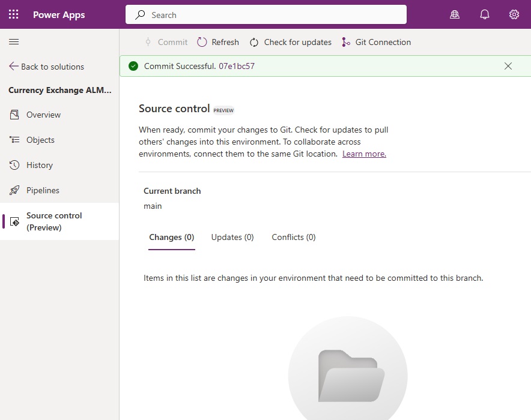Click the environment globe icon in header

[455, 14]
